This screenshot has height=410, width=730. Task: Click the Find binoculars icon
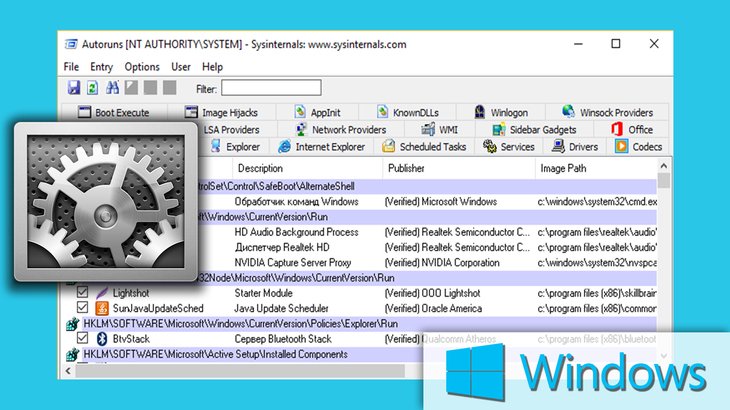click(x=112, y=87)
